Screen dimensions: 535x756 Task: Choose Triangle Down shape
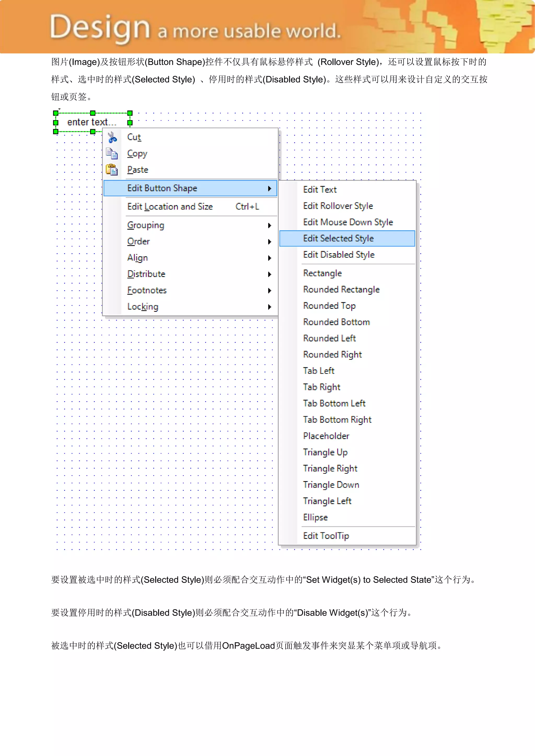coord(331,485)
